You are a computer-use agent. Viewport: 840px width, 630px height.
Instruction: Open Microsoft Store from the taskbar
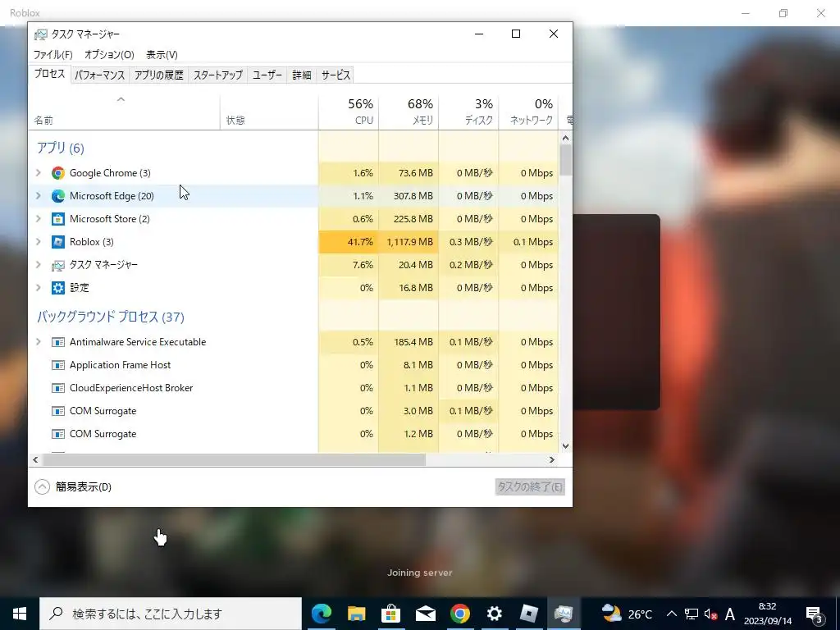coord(391,614)
